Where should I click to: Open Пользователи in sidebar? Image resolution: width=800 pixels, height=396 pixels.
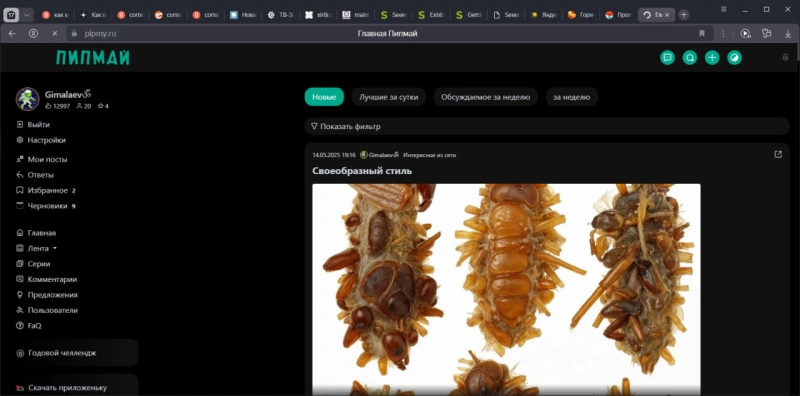click(47, 310)
